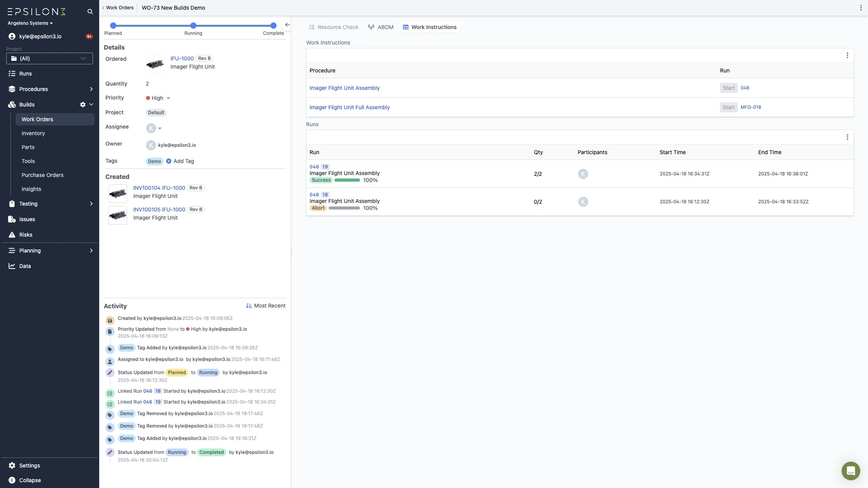Screen dimensions: 868x488
Task: Expand the Planning sidebar section
Action: click(x=91, y=251)
